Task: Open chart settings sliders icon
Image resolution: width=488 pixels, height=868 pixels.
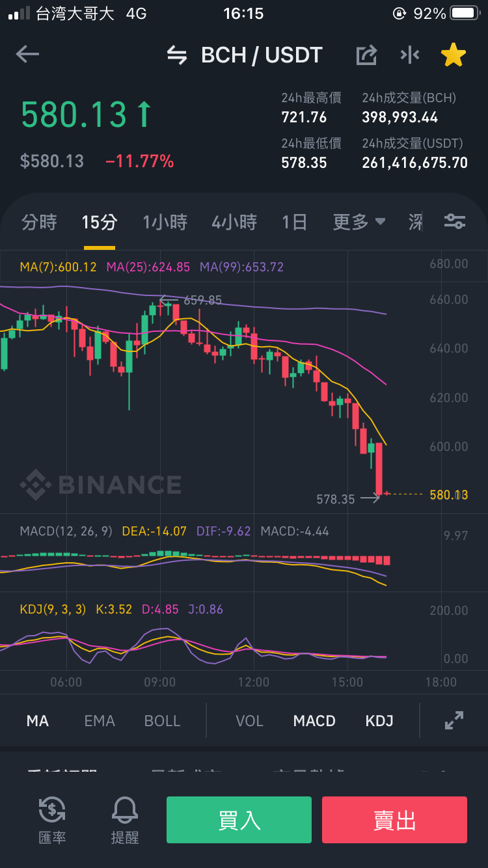Action: [x=455, y=222]
